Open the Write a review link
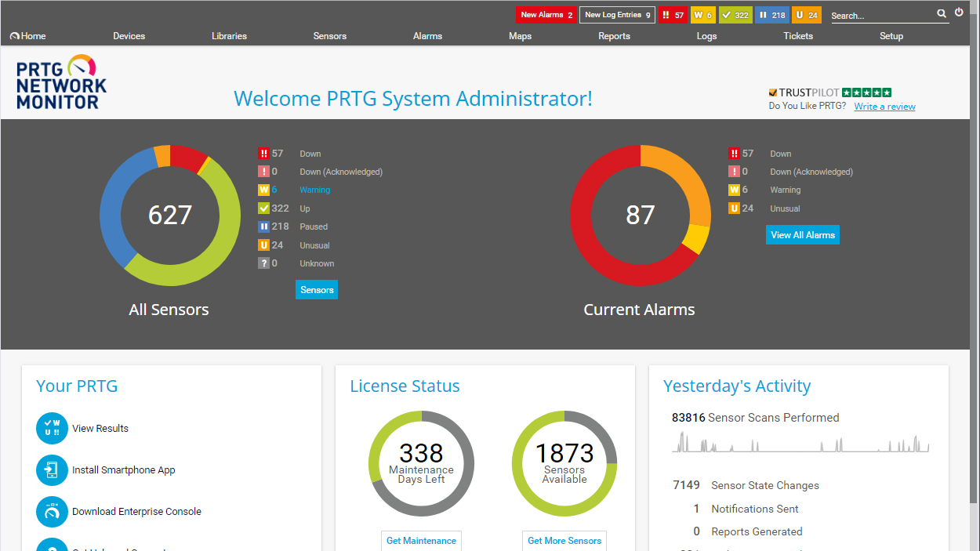 click(884, 107)
